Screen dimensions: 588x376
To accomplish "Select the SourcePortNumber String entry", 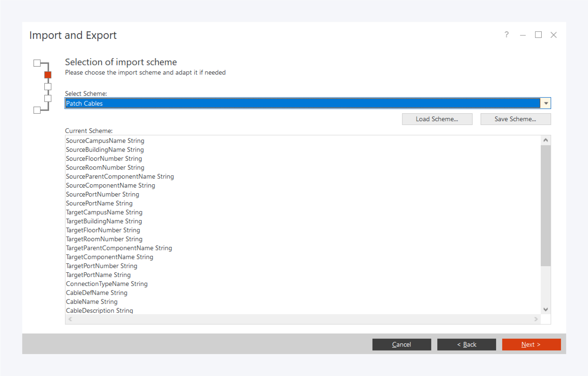I will point(102,194).
